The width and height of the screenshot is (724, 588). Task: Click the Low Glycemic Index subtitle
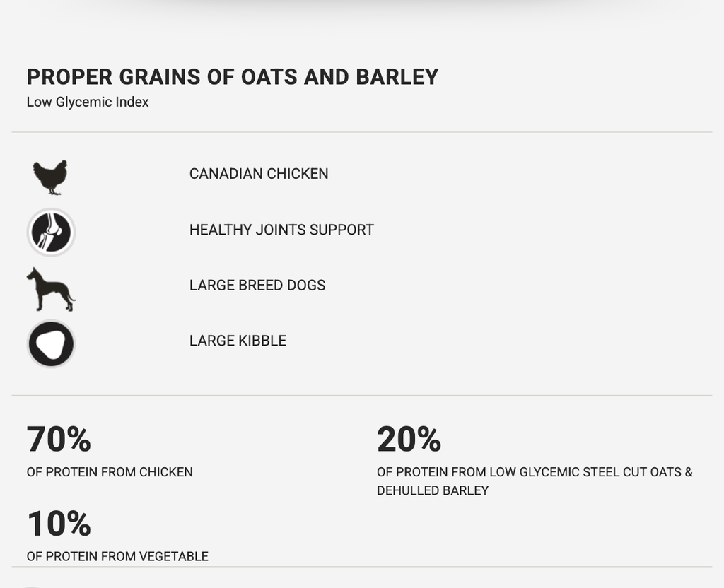pos(88,102)
